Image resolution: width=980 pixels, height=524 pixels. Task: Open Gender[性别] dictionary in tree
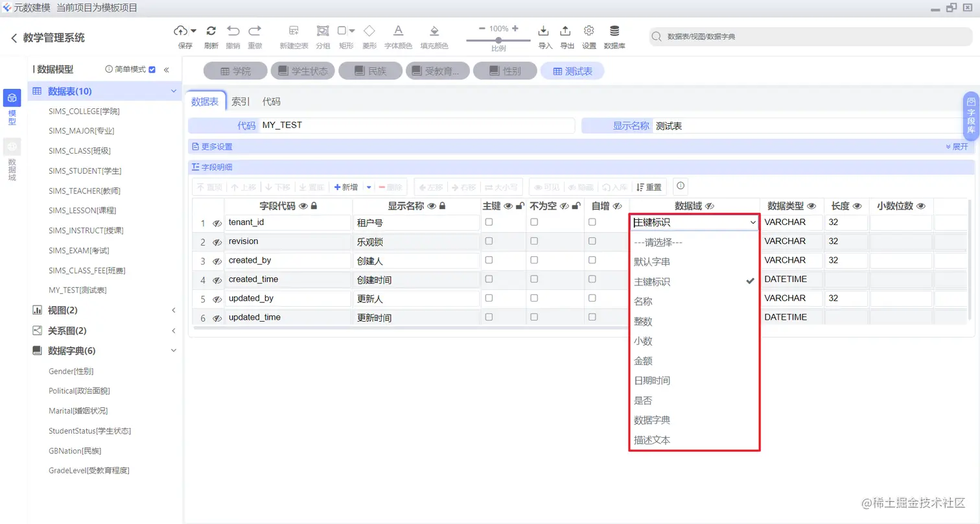click(x=71, y=372)
